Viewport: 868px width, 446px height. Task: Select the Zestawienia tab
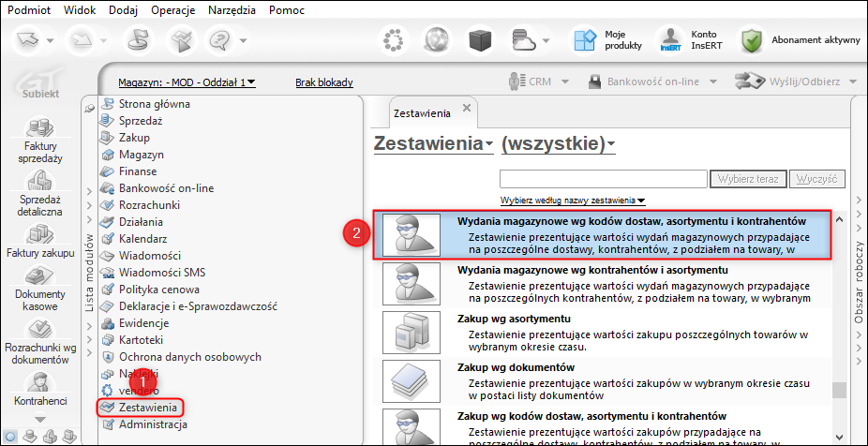click(x=422, y=112)
